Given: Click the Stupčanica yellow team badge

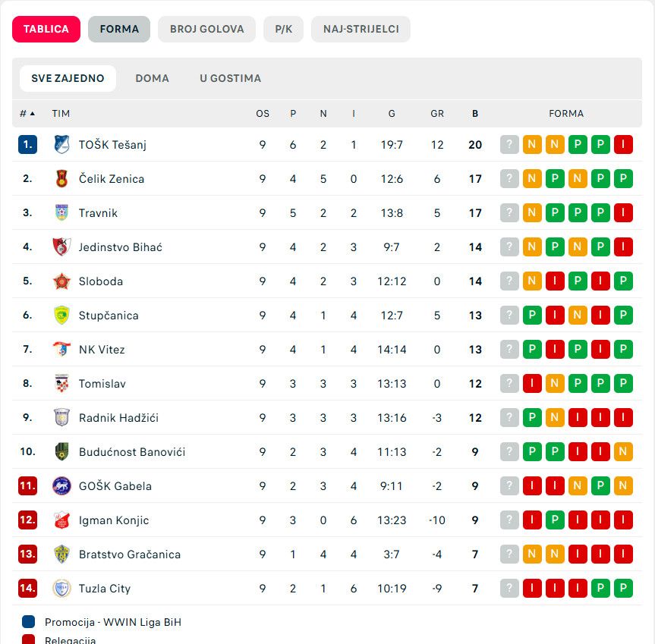Looking at the screenshot, I should pos(61,315).
